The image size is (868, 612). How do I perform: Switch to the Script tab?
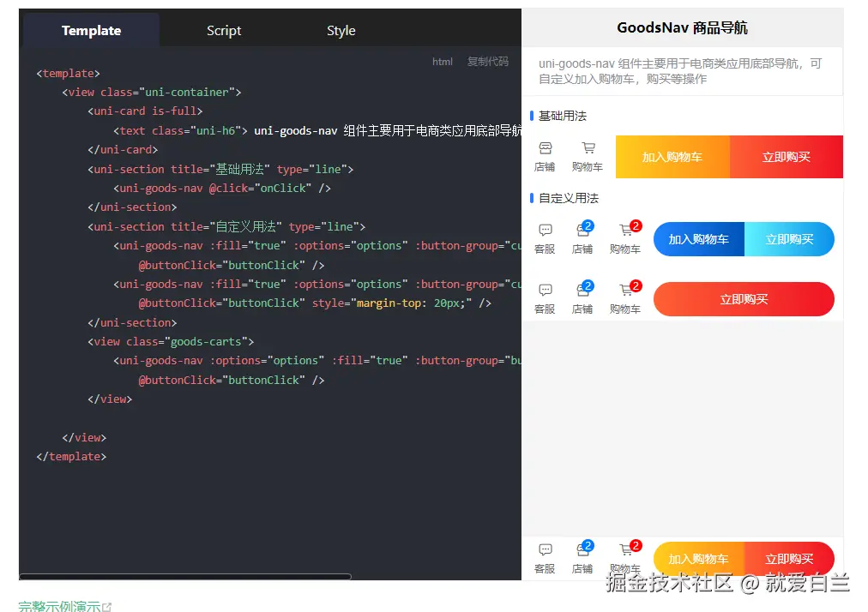[223, 29]
